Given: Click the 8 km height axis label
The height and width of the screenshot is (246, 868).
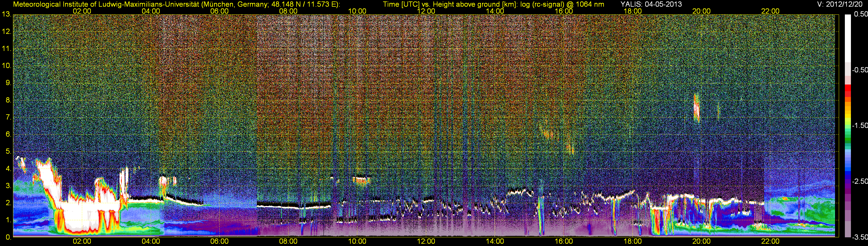Looking at the screenshot, I should (8, 100).
